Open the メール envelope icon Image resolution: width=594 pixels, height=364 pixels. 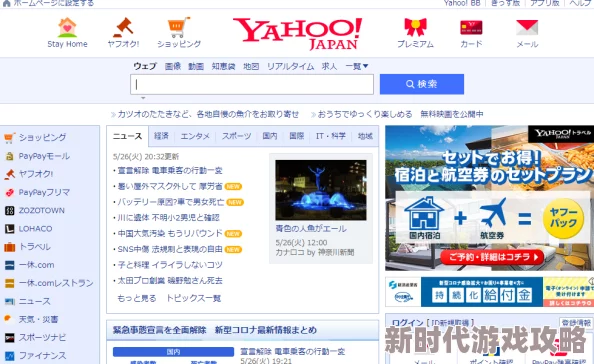pyautogui.click(x=527, y=28)
